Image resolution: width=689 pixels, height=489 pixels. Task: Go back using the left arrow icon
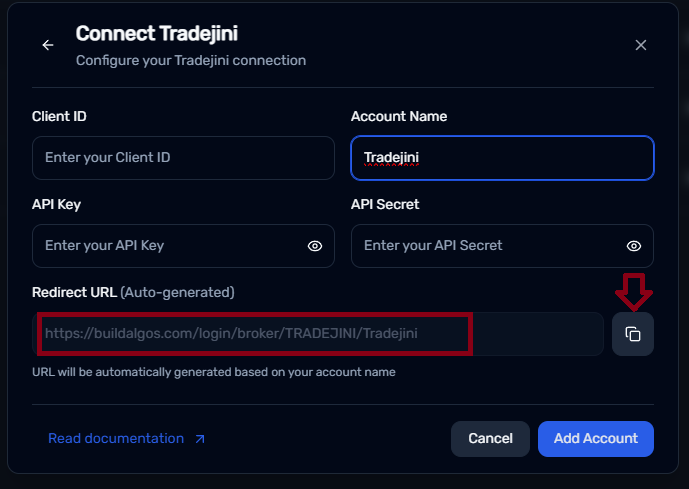tap(48, 45)
